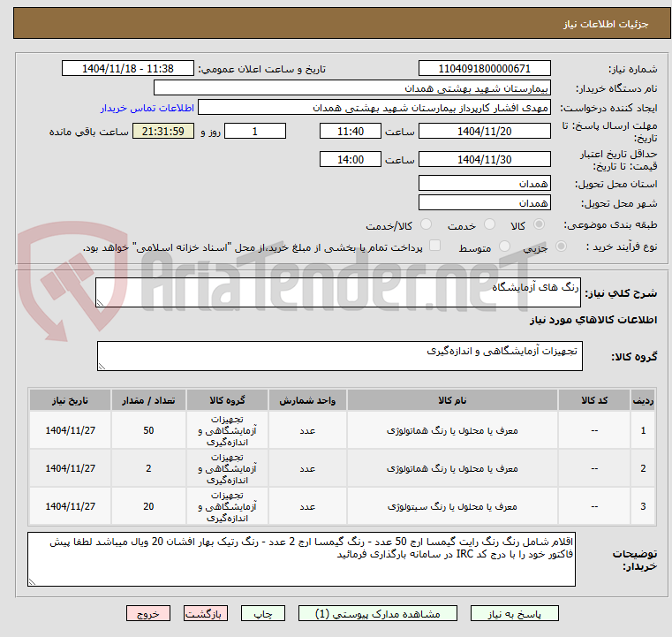Click the چاپ print button
The width and height of the screenshot is (672, 637).
263,613
